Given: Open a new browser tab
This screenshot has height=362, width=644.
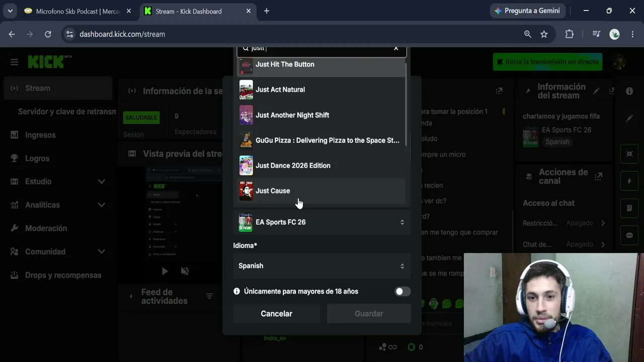Looking at the screenshot, I should [267, 11].
